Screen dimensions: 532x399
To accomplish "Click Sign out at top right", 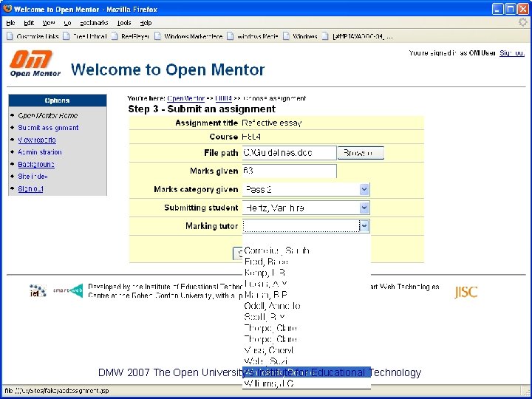I will 512,53.
